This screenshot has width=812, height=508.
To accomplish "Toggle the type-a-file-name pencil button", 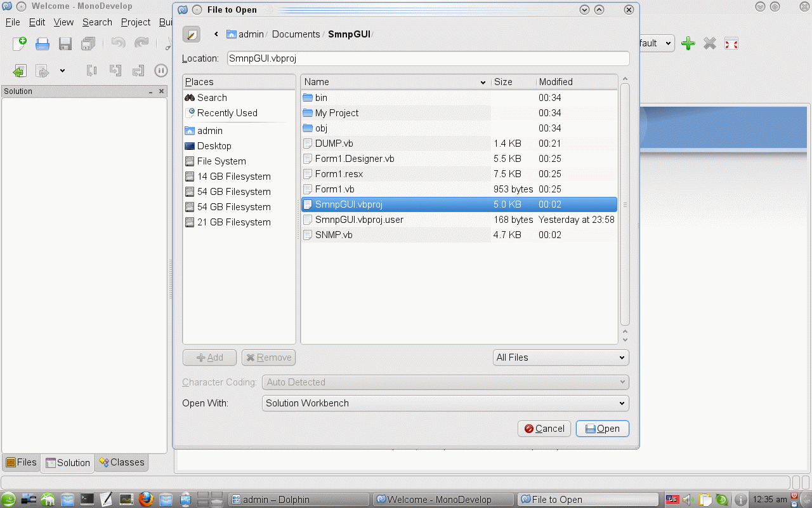I will (x=191, y=34).
